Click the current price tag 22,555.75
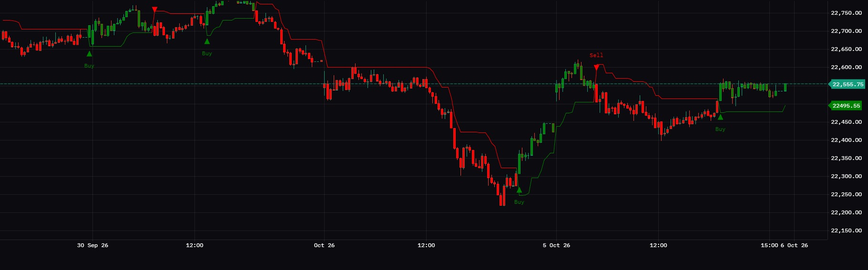The width and height of the screenshot is (868, 270). [x=847, y=84]
